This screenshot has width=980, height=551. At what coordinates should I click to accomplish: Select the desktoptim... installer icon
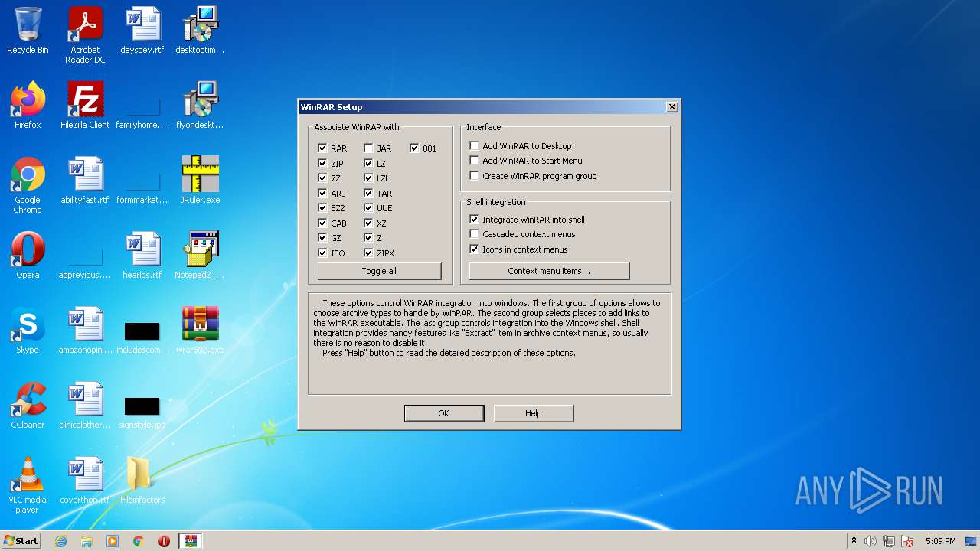tap(200, 31)
